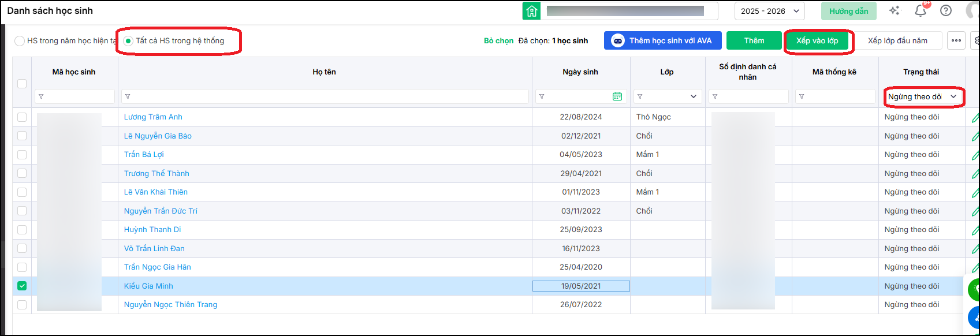Tick the checkbox for Trần Bá Lợi
Screen dimensions: 980x336
click(22, 155)
